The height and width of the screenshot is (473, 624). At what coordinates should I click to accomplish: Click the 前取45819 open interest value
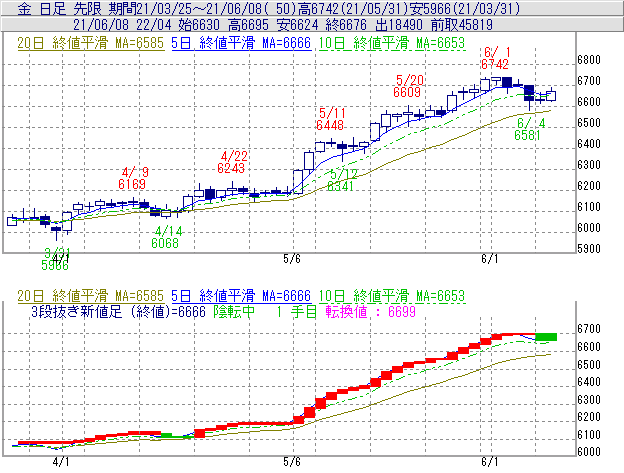(x=462, y=25)
